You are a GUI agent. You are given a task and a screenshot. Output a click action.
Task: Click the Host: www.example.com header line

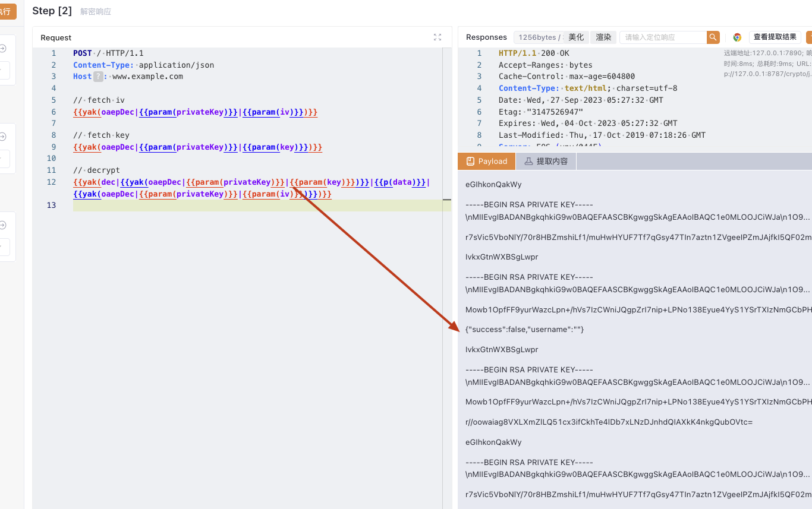coord(128,77)
